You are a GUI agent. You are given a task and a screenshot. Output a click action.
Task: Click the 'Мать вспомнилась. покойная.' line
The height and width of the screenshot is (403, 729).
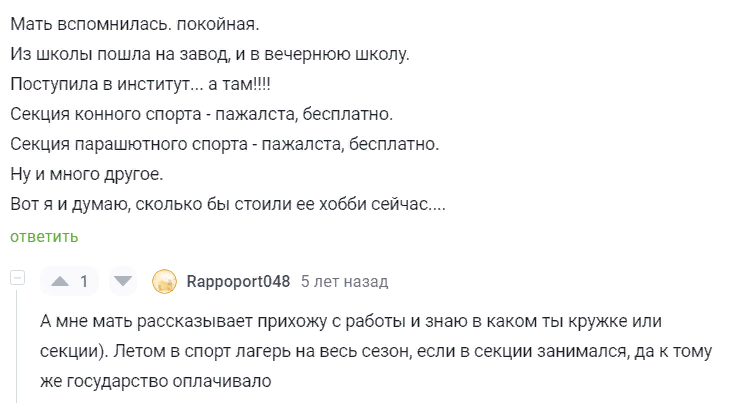(135, 24)
